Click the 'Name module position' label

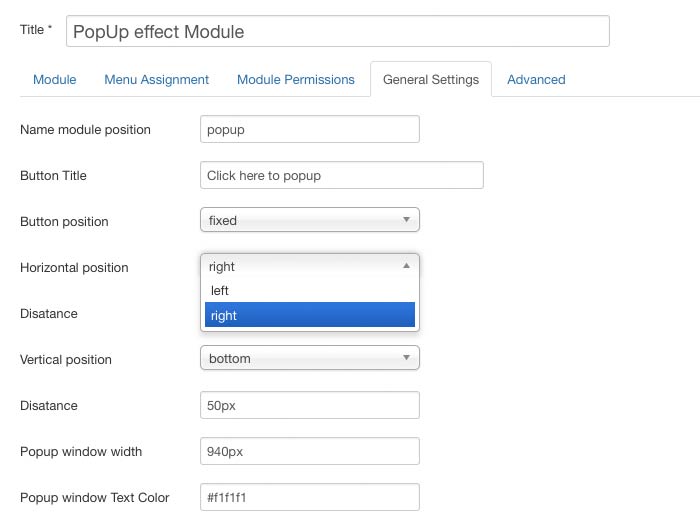[x=85, y=130]
